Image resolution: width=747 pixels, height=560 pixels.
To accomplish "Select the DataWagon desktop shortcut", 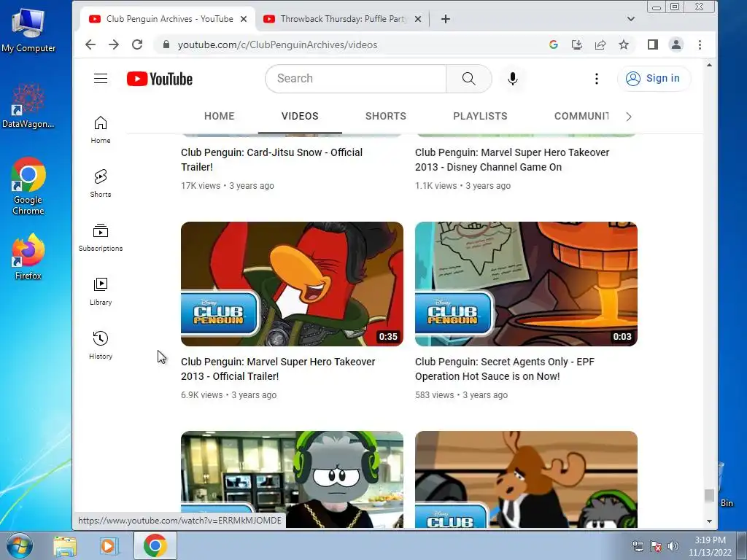I will pyautogui.click(x=28, y=106).
